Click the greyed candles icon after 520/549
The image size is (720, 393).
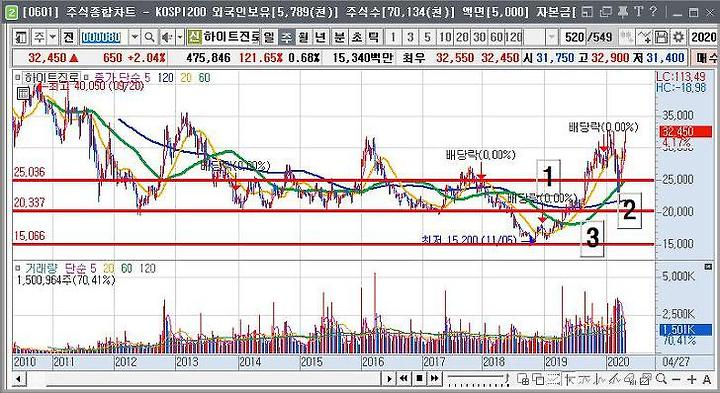coord(627,37)
